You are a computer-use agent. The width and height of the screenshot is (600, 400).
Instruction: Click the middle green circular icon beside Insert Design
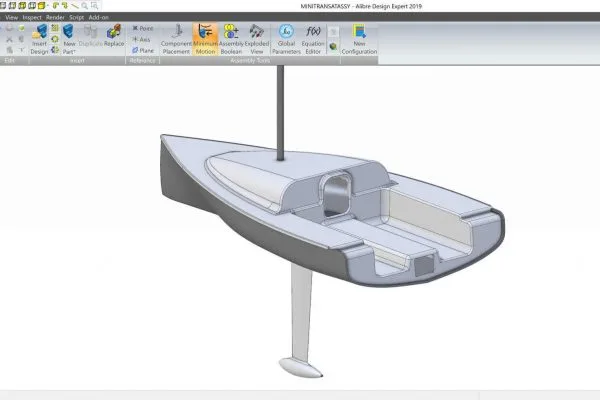click(55, 39)
